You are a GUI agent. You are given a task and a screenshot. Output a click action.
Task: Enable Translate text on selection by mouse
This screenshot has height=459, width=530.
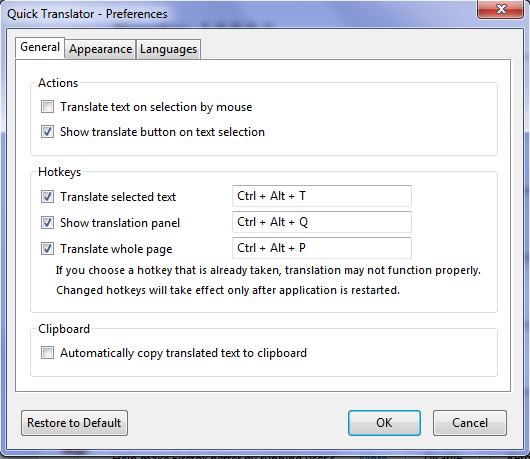click(47, 107)
